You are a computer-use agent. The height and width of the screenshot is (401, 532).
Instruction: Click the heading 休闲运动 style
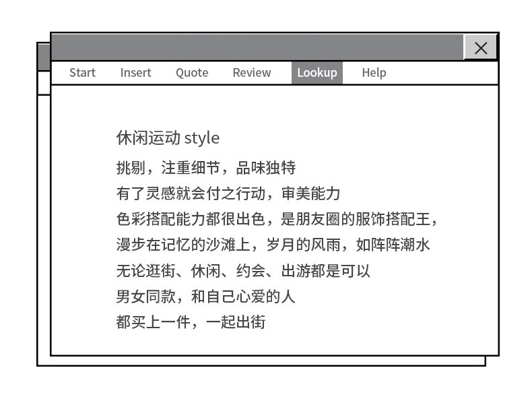(x=168, y=138)
